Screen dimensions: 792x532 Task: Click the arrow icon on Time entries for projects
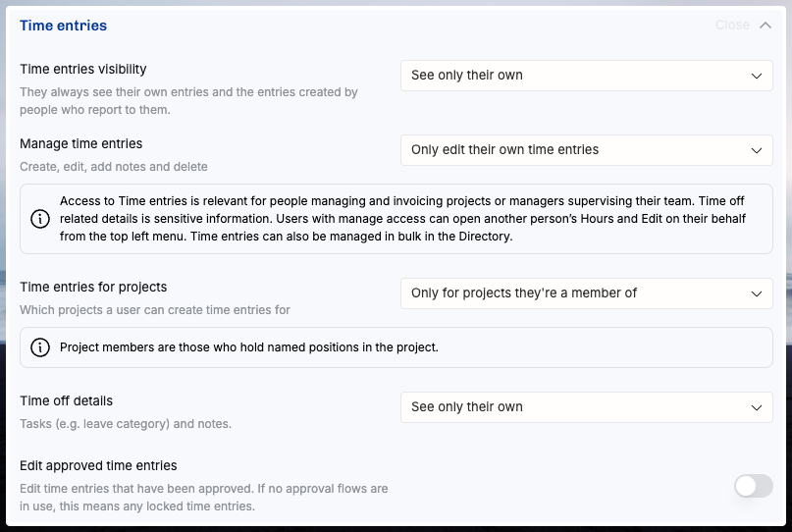point(756,293)
